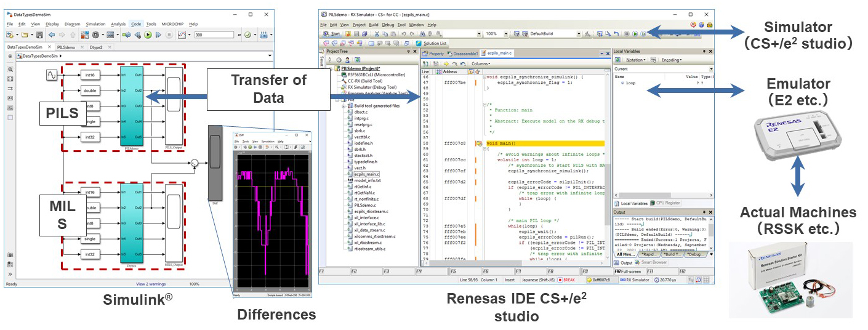Open Solution List in CS+ toolbar
The image size is (868, 330).
(431, 44)
